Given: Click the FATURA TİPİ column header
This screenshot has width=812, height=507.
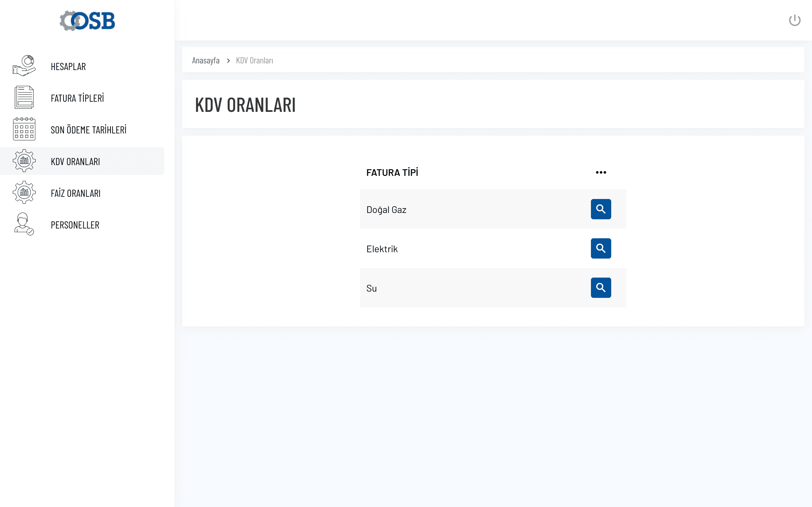Looking at the screenshot, I should pyautogui.click(x=392, y=173).
